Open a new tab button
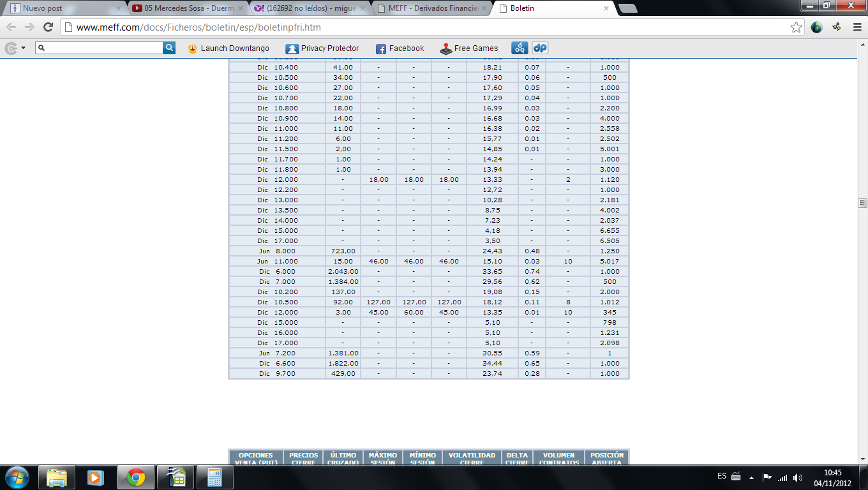The height and width of the screenshot is (490, 868). (x=628, y=8)
